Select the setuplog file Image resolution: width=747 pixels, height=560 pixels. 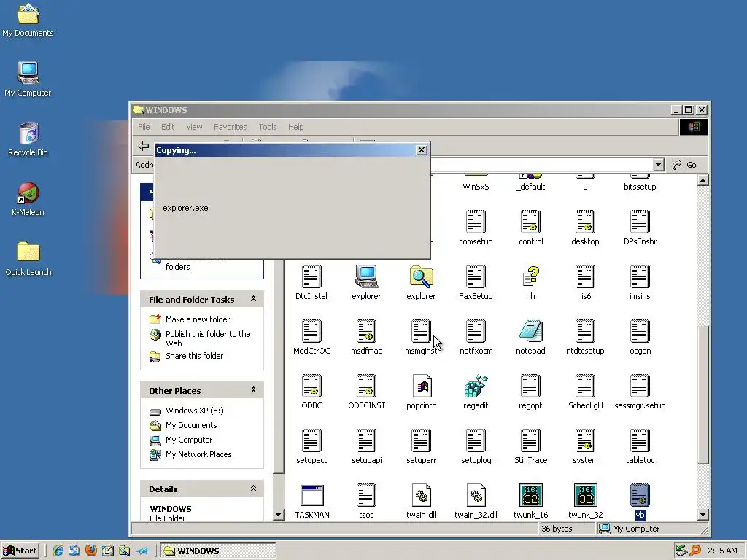point(476,446)
